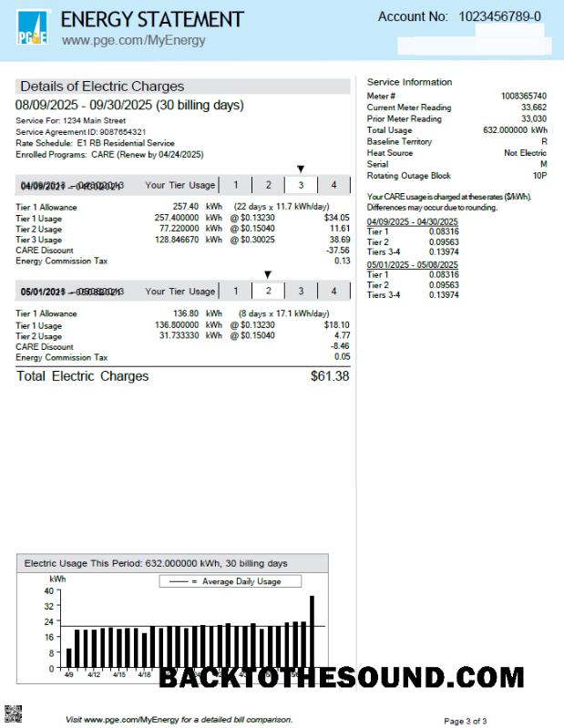Click the 4/12 date label on the chart axis
Image resolution: width=564 pixels, height=728 pixels.
[94, 674]
